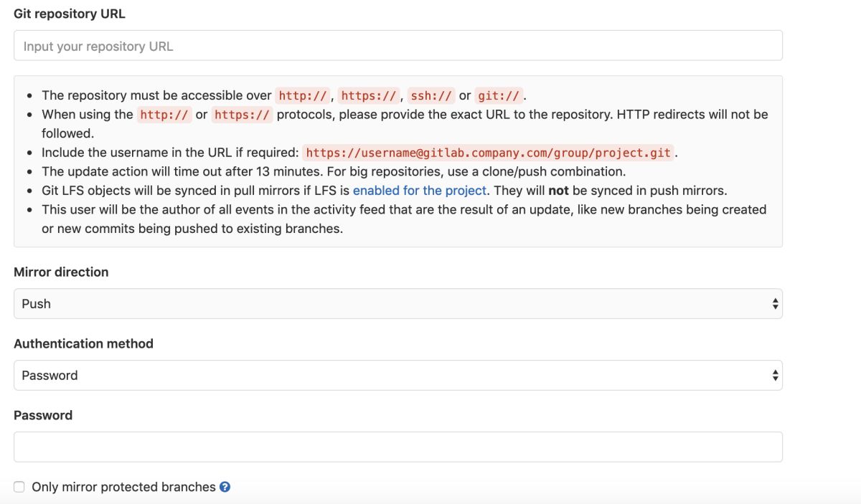Click the ssh:// protocol code tag
Viewport: 861px width, 504px height.
(x=432, y=95)
